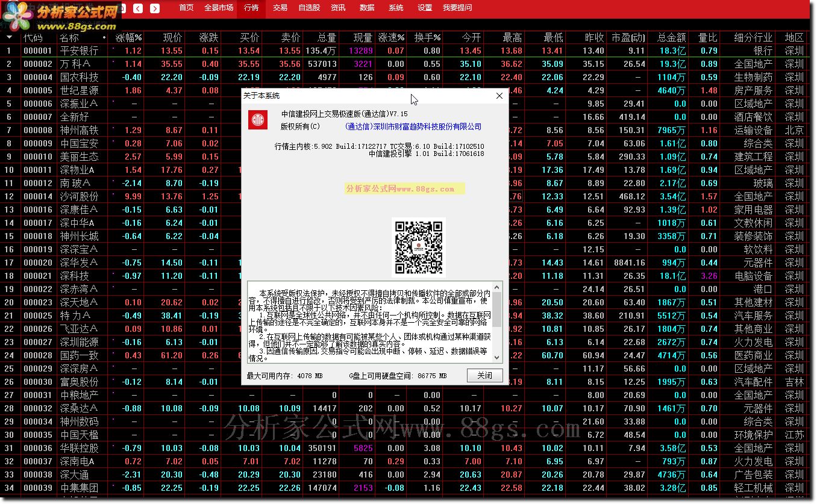Click the QR code image in the dialog
Screen dimensions: 817x504
click(419, 247)
